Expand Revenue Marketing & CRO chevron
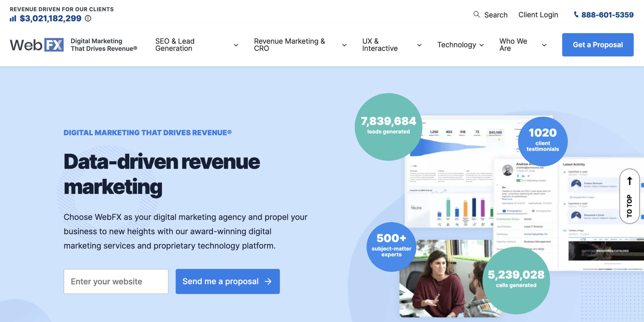 coord(344,45)
